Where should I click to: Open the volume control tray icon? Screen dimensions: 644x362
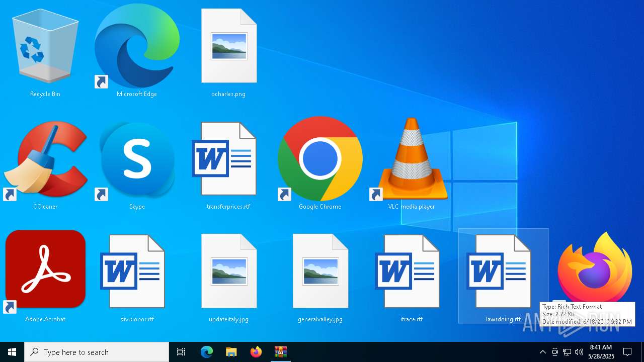pyautogui.click(x=579, y=352)
